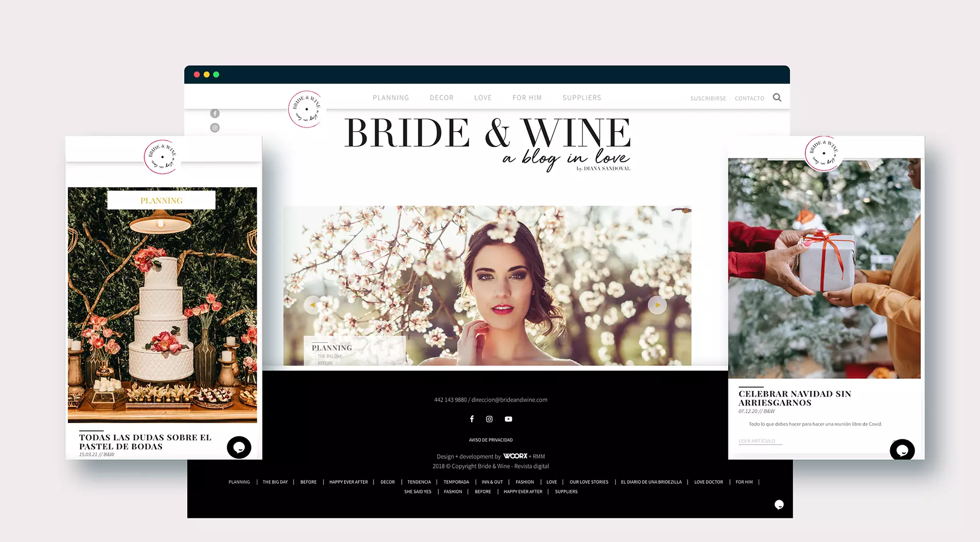Click the footer Facebook icon
This screenshot has width=980, height=542.
[x=472, y=419]
